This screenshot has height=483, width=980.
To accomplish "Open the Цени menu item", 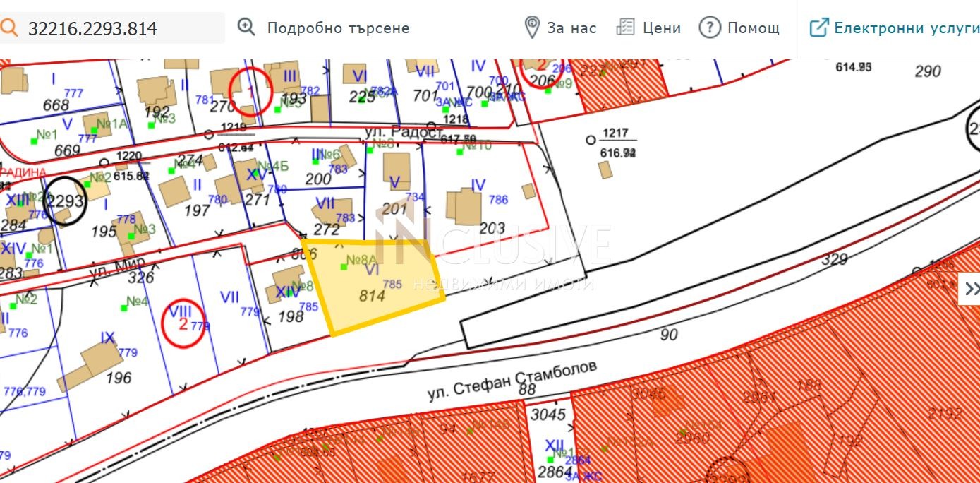I will click(x=662, y=28).
